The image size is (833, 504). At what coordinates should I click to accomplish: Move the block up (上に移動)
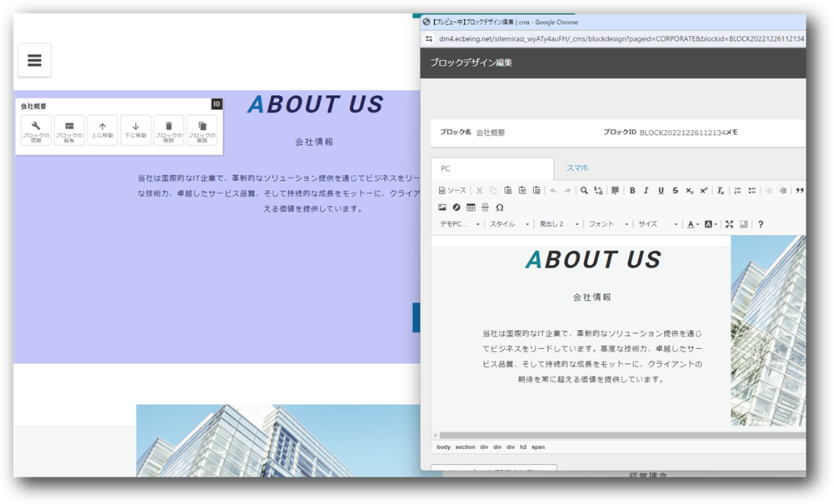point(102,130)
